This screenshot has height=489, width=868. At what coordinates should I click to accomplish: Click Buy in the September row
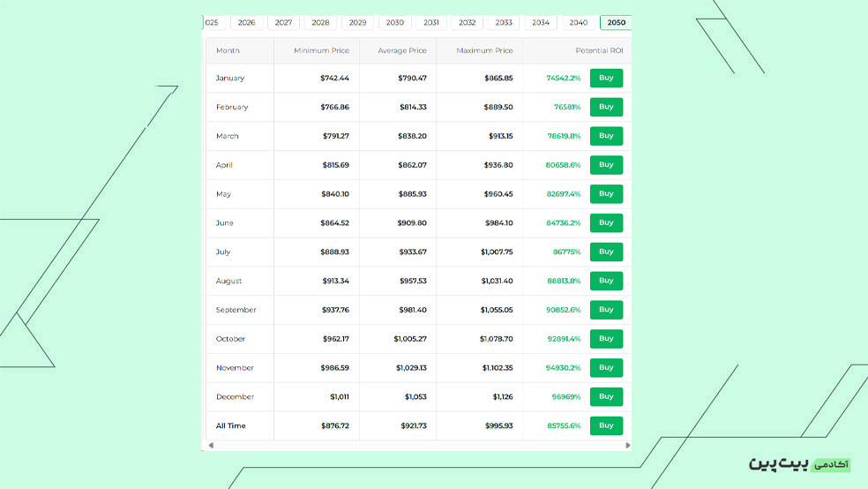point(606,310)
